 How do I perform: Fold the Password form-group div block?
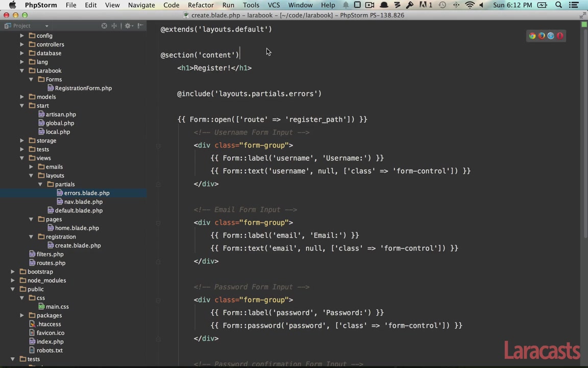coord(158,301)
